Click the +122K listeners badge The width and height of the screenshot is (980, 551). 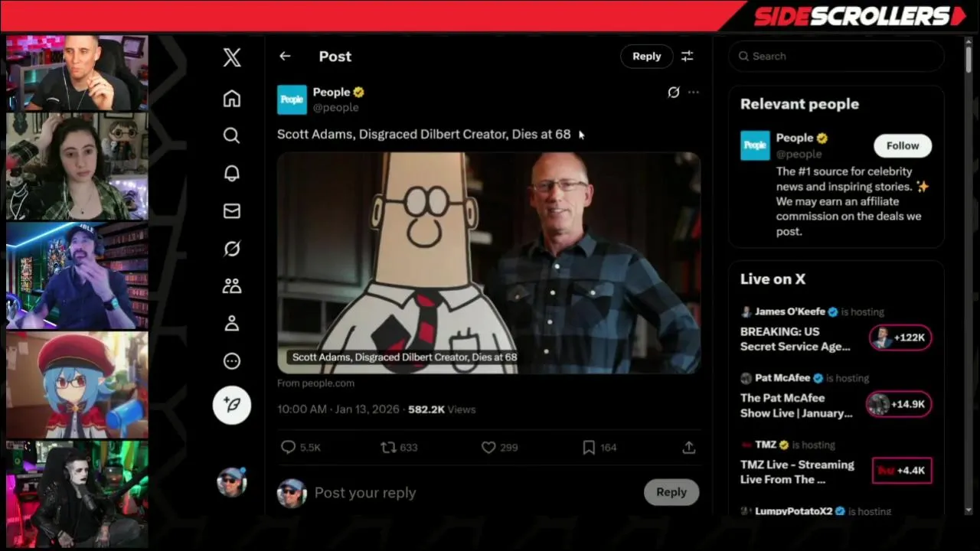(x=900, y=337)
